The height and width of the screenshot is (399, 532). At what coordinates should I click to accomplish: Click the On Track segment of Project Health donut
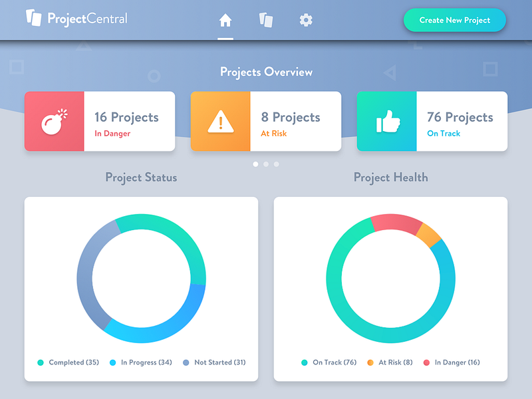coord(360,326)
